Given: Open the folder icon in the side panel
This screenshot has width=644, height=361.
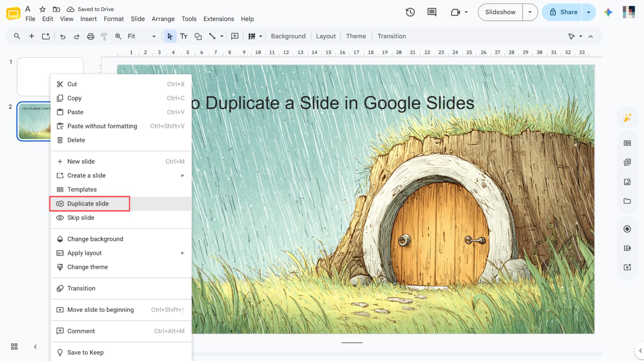Looking at the screenshot, I should point(627,201).
